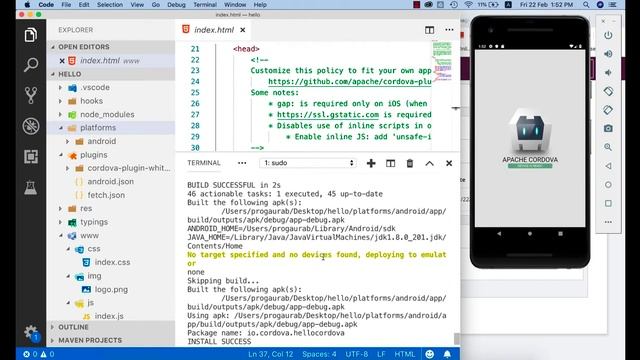Maximize the terminal panel
This screenshot has height=360, width=640.
(x=429, y=163)
